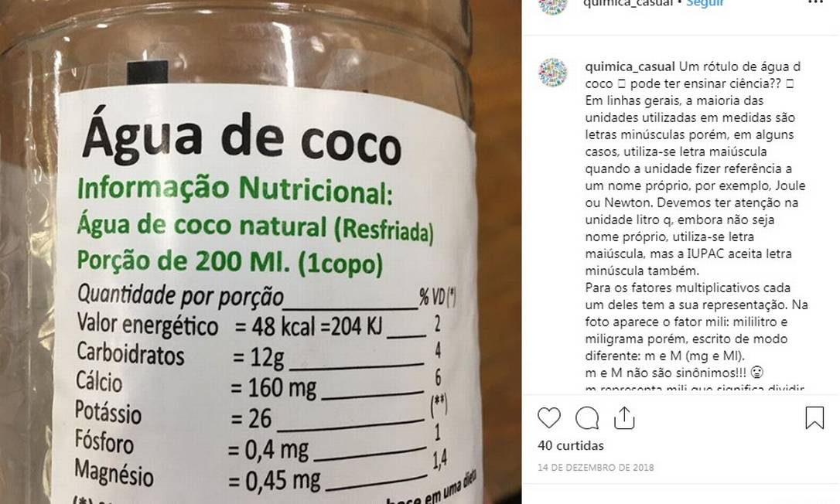
Task: Open the more options three-dot menu
Action: tap(815, 2)
